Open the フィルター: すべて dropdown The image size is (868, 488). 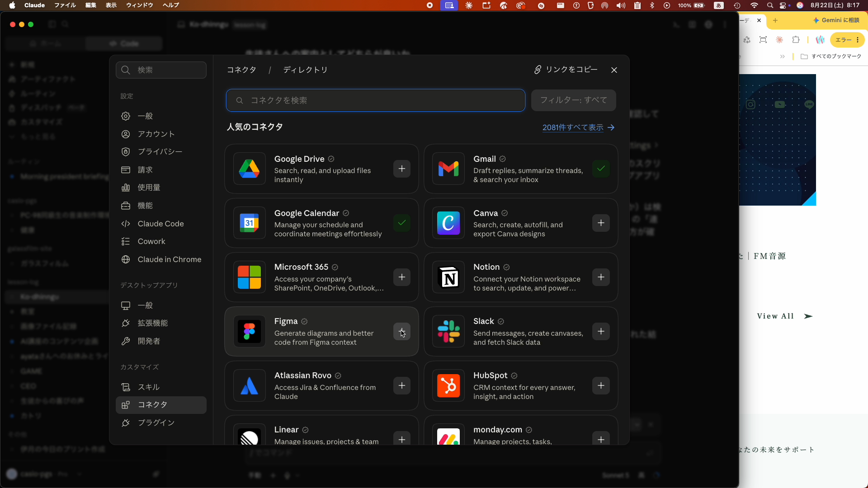pos(573,100)
